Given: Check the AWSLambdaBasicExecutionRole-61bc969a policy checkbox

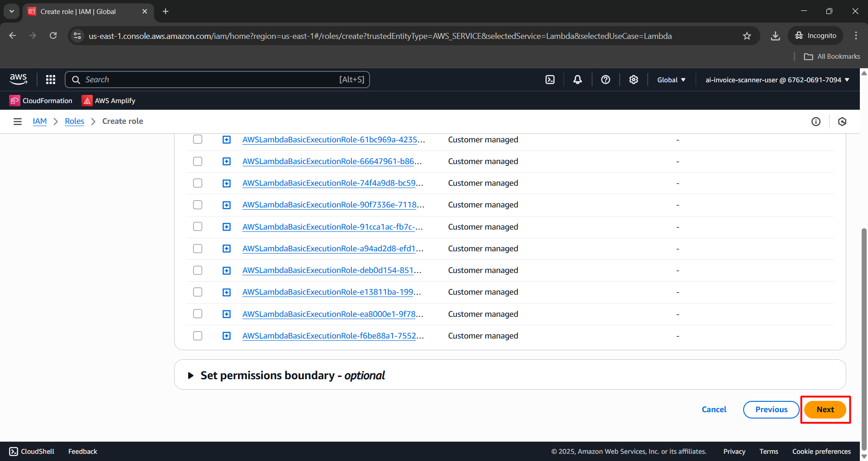Looking at the screenshot, I should 198,139.
